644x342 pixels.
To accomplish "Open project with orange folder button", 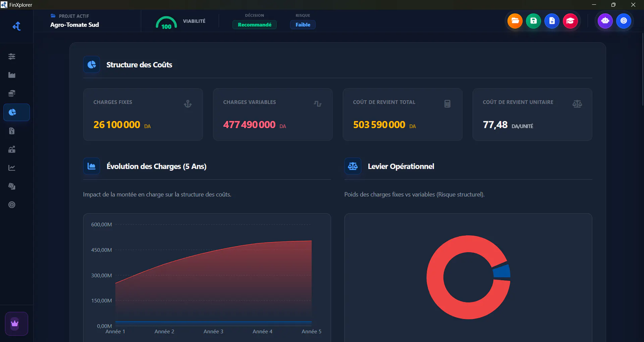I will [x=515, y=21].
